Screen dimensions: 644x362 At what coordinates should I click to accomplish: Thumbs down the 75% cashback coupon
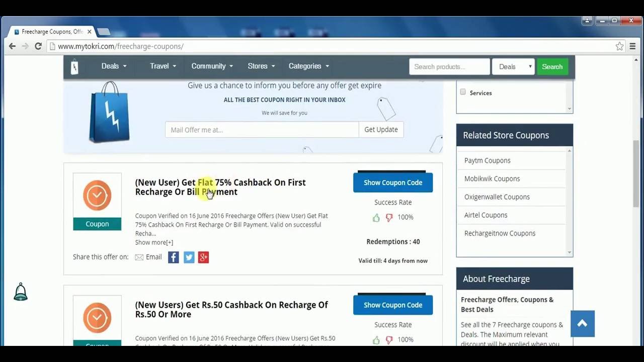[389, 218]
